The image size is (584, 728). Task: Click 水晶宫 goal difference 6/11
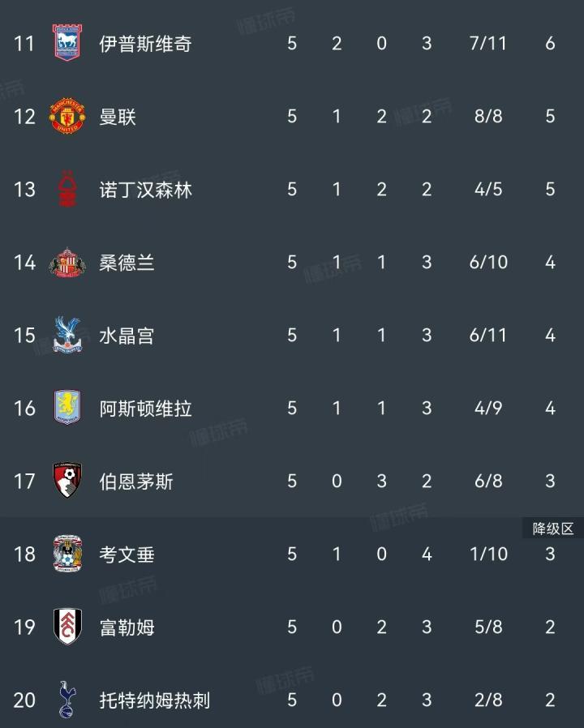tap(487, 335)
